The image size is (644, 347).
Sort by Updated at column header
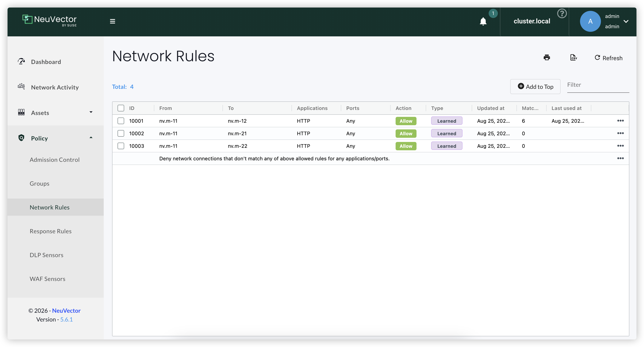(491, 108)
